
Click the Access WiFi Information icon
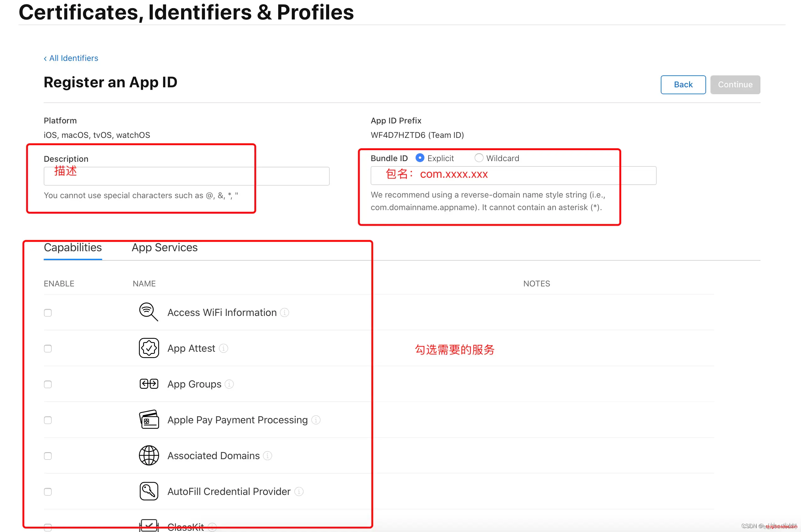point(148,312)
